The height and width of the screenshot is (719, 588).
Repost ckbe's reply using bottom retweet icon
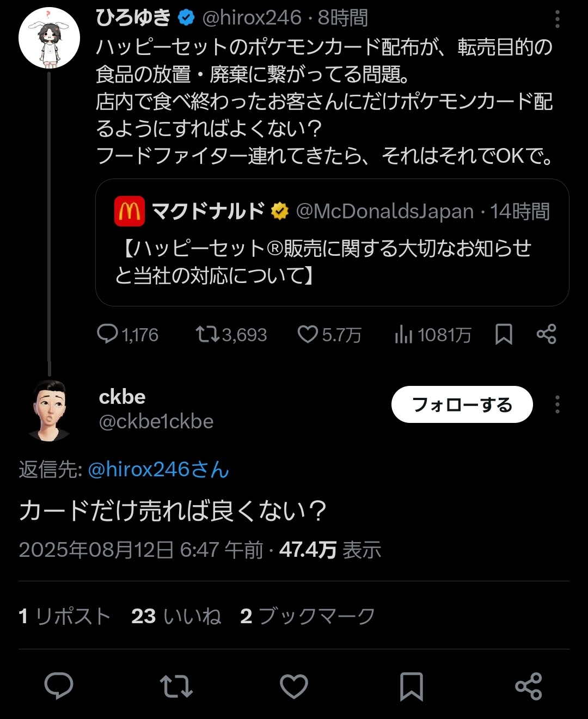pos(176,686)
